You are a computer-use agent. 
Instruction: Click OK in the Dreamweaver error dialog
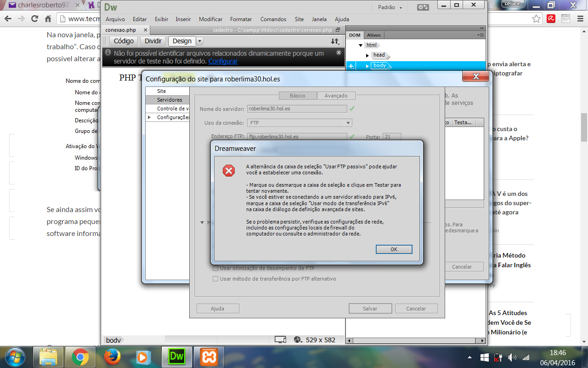coord(394,249)
